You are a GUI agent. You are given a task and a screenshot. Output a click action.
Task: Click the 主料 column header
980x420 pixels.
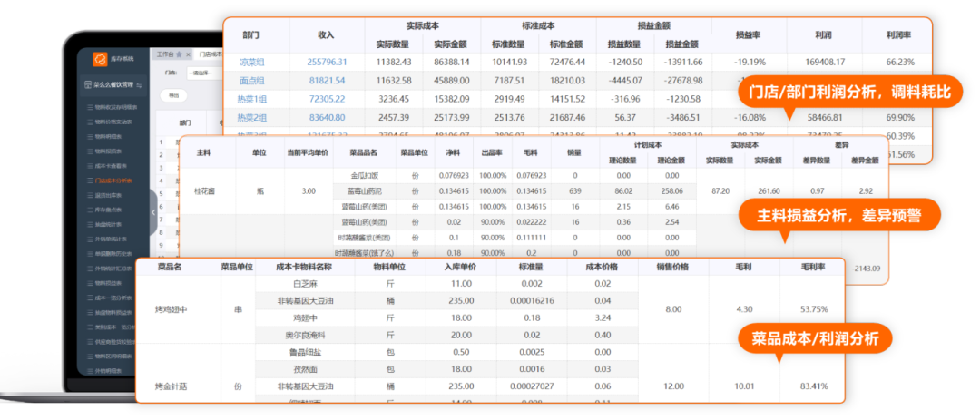204,152
